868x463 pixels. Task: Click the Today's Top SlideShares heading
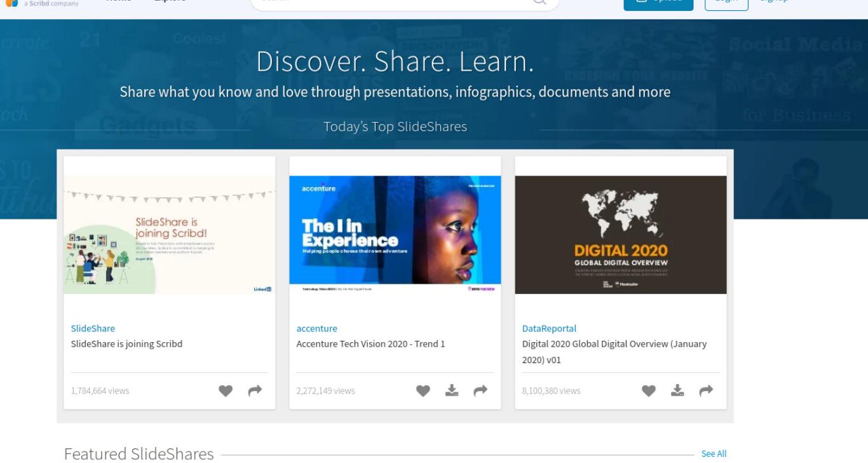pos(395,127)
